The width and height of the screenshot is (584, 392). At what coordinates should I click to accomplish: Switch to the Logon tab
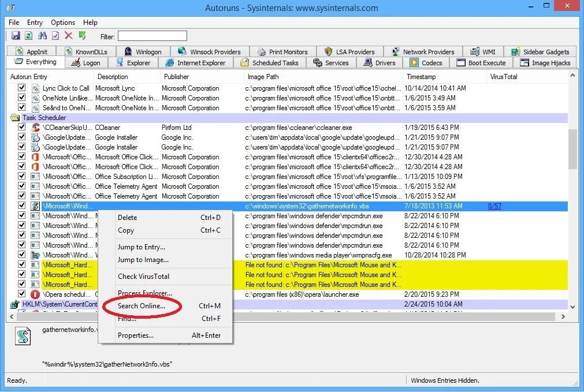click(x=87, y=62)
